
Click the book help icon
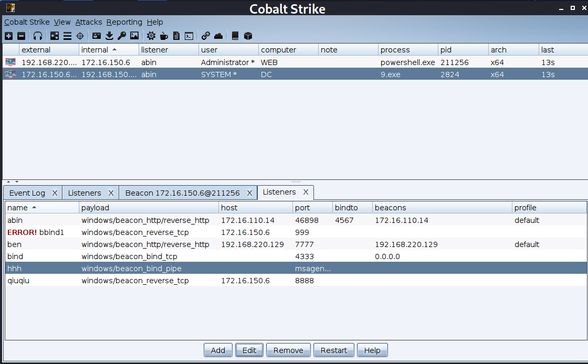point(235,36)
